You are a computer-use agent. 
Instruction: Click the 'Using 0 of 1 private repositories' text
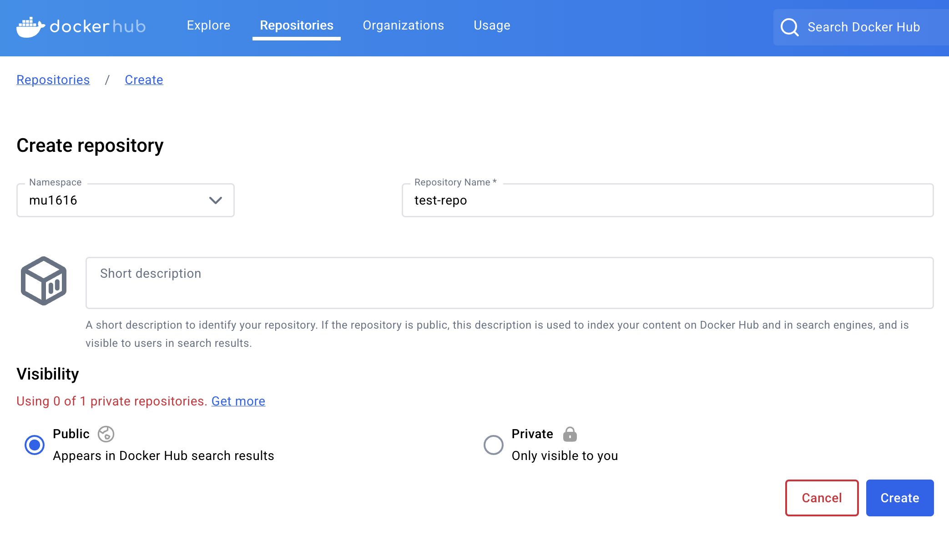coord(112,401)
